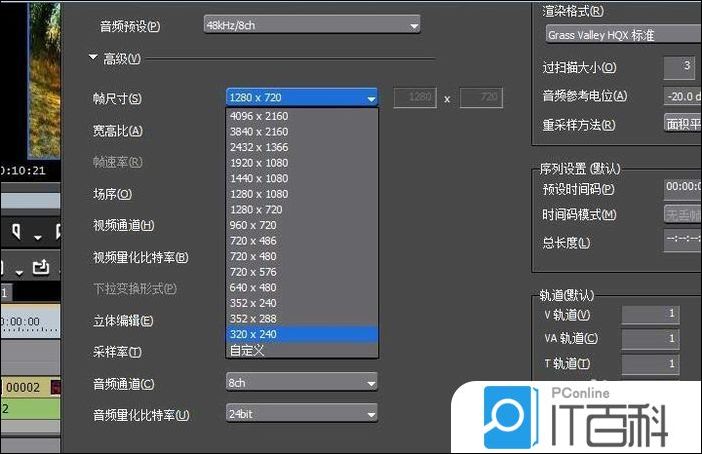Open the 音频通道 8ch dropdown
This screenshot has height=454, width=702.
[302, 382]
